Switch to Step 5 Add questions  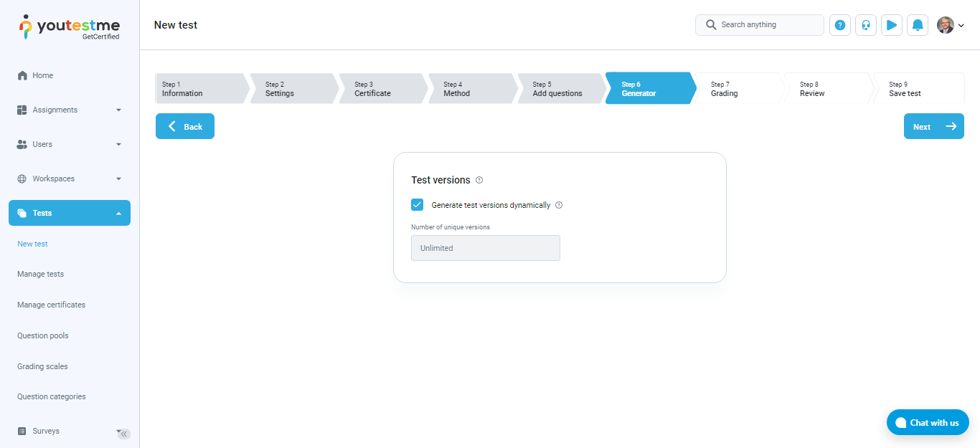click(x=558, y=89)
